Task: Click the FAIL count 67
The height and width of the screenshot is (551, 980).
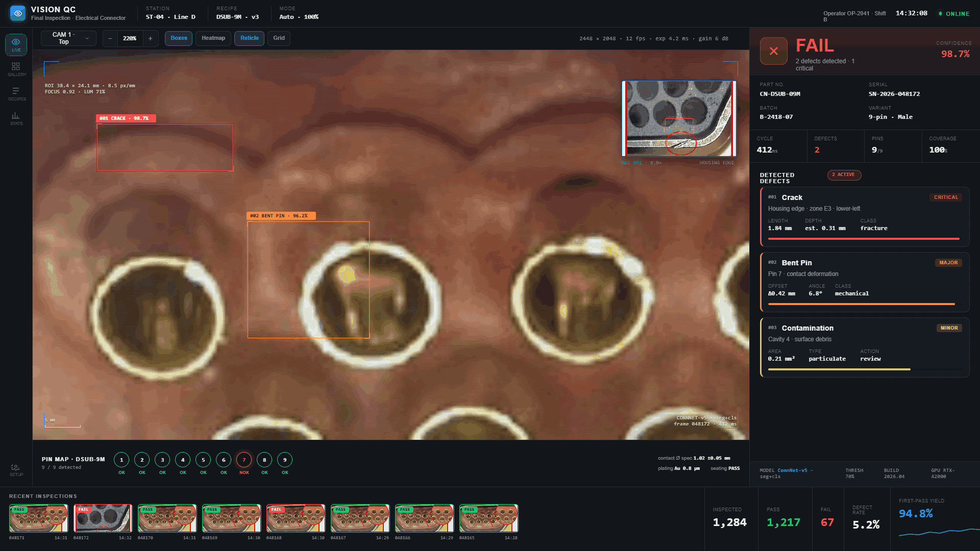Action: [827, 522]
